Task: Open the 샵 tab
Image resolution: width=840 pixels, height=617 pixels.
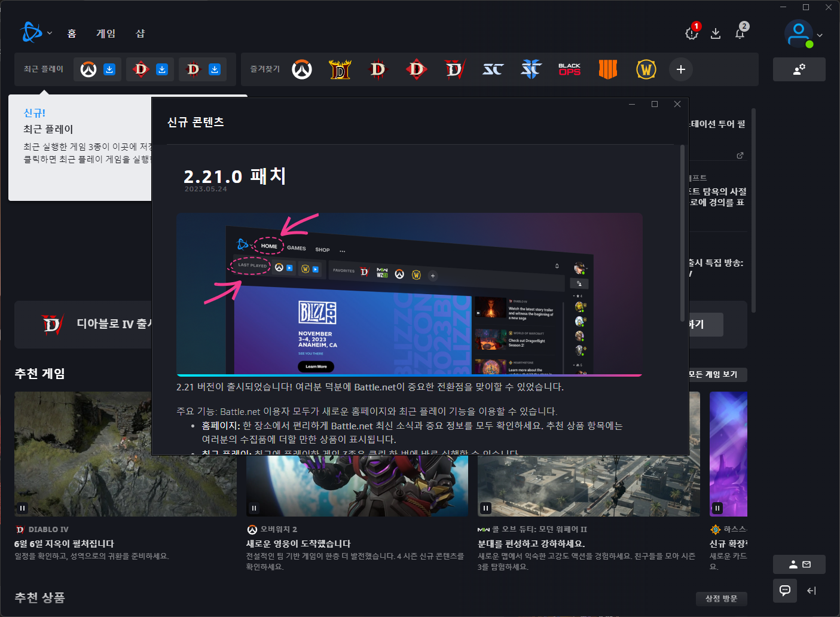Action: point(140,33)
